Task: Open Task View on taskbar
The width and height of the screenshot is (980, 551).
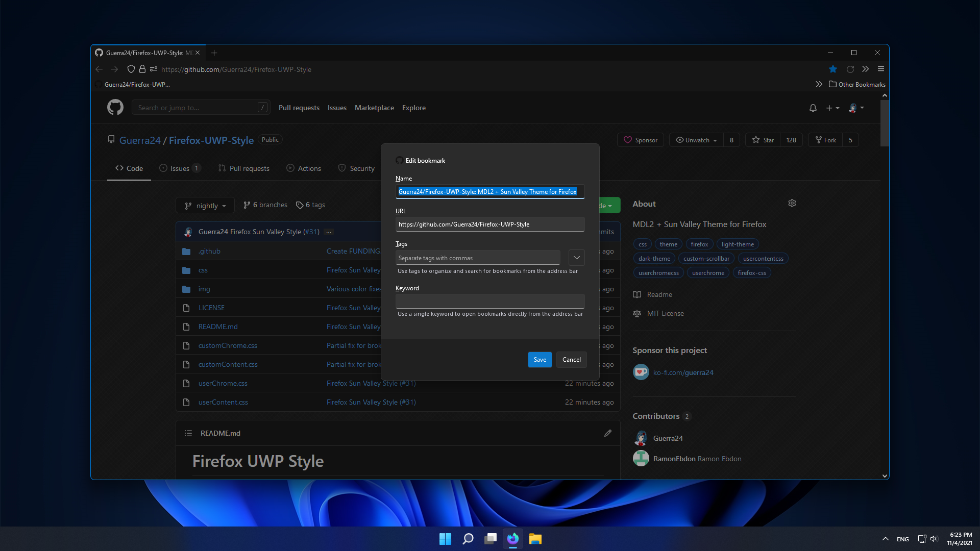Action: (x=491, y=539)
